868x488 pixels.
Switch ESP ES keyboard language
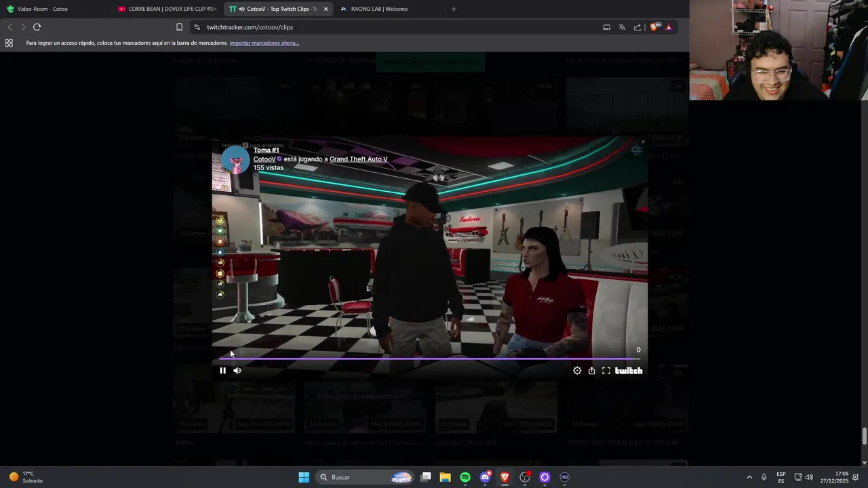[781, 477]
